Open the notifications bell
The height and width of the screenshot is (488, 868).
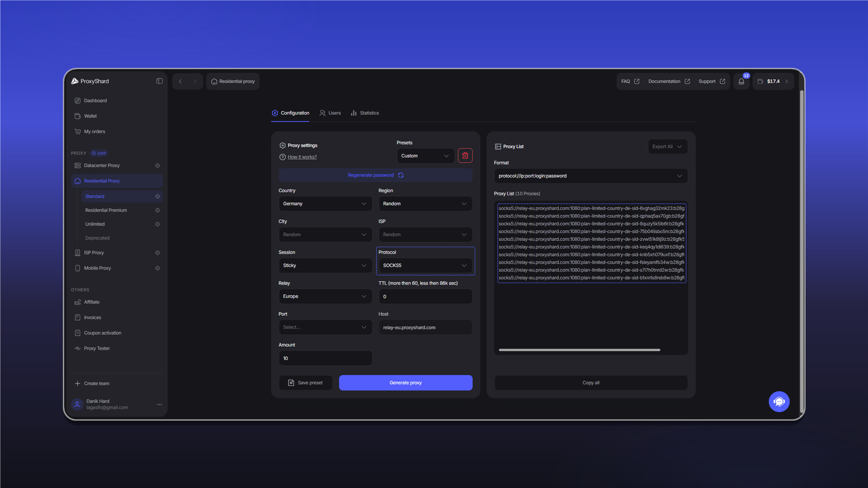(x=741, y=81)
